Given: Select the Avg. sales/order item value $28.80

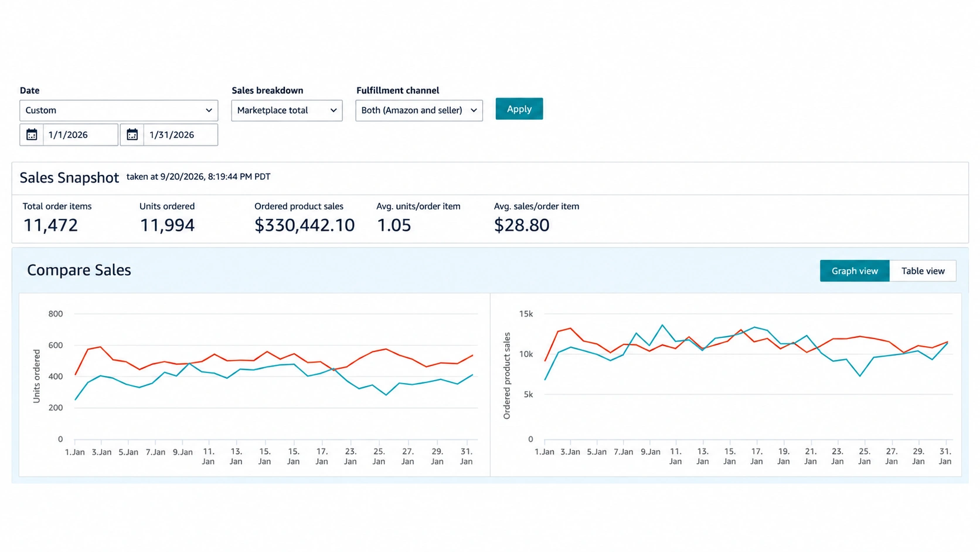Looking at the screenshot, I should point(522,225).
